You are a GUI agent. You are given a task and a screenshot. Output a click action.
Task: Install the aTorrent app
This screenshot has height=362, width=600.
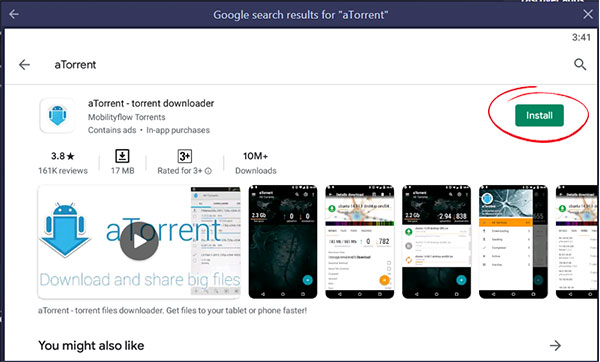click(539, 115)
